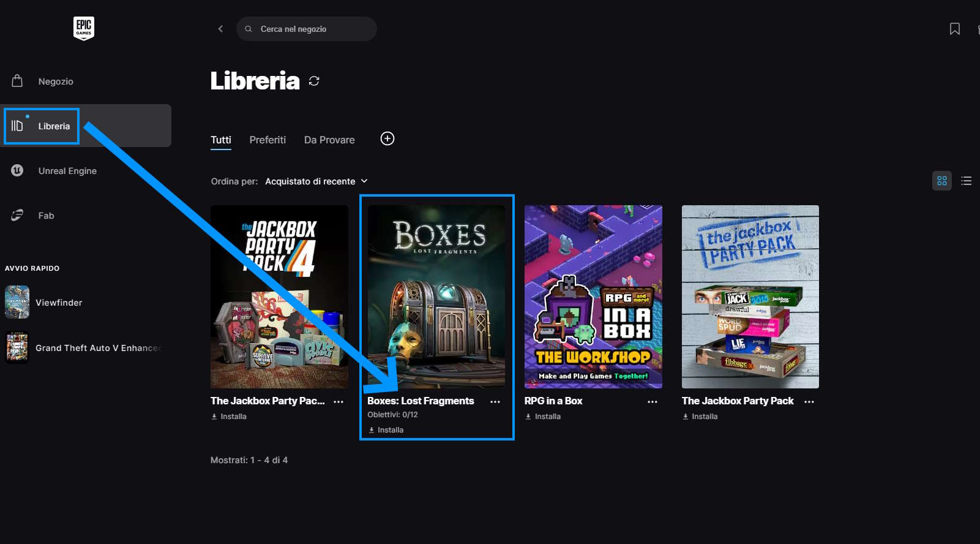Add a new collection with plus icon
This screenshot has height=544, width=980.
pyautogui.click(x=387, y=138)
